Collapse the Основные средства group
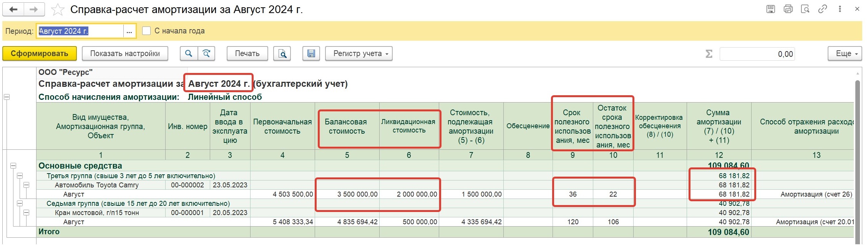Image resolution: width=868 pixels, height=245 pixels. click(x=13, y=166)
